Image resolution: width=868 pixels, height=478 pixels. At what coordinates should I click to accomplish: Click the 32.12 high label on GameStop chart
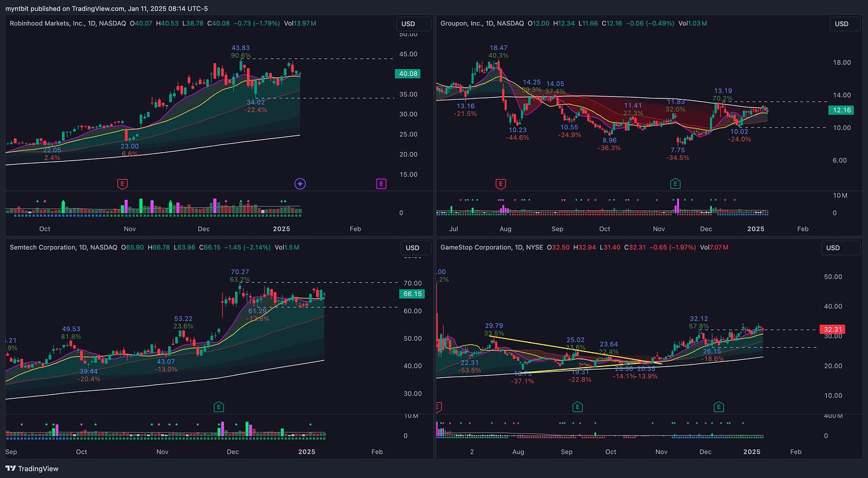pos(699,319)
